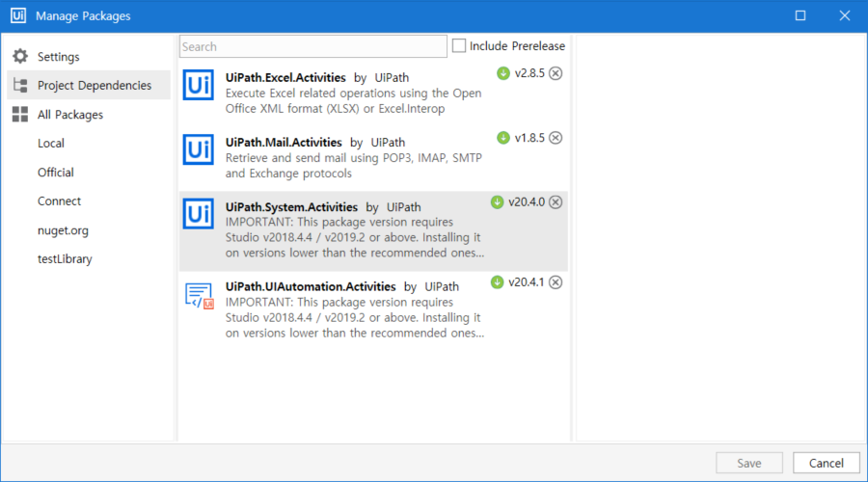868x482 pixels.
Task: Click the Excel package description text
Action: click(353, 100)
